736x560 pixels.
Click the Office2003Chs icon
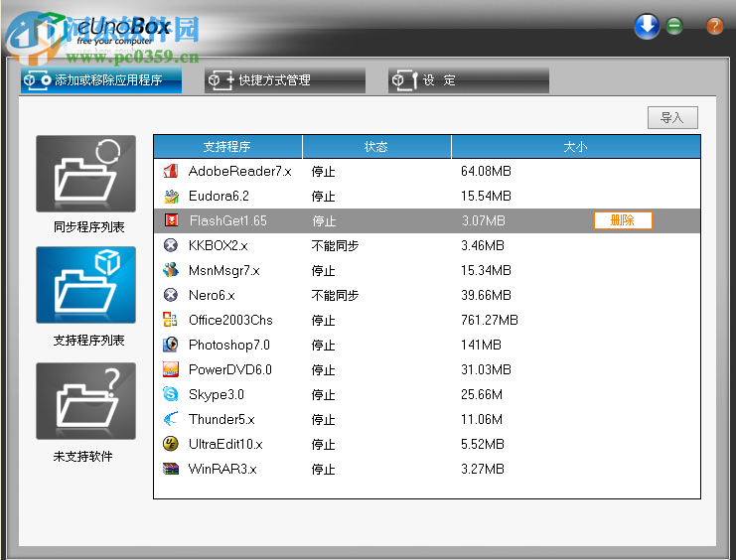171,320
